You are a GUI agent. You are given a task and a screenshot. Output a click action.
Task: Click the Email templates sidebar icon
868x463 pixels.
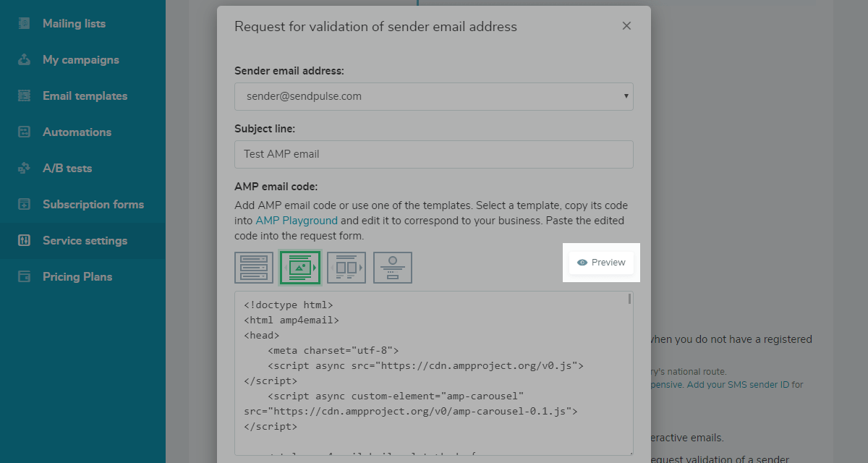click(25, 95)
